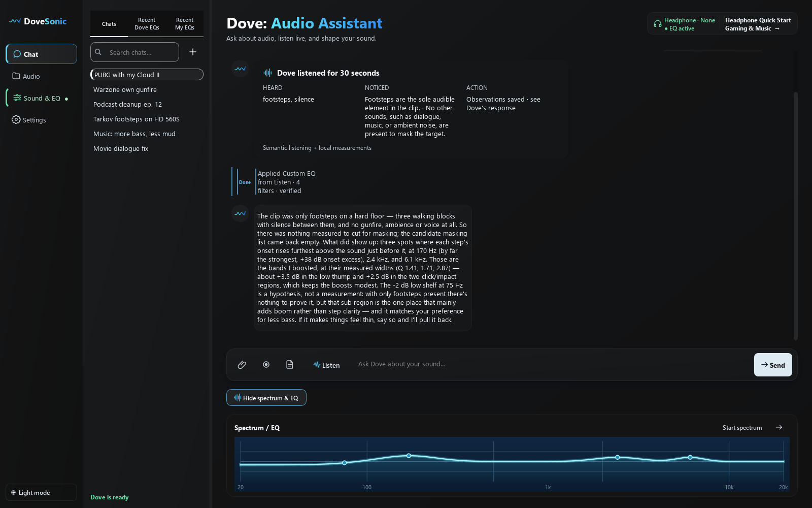
Task: Open the Movie dialogue fix chat
Action: click(x=147, y=148)
